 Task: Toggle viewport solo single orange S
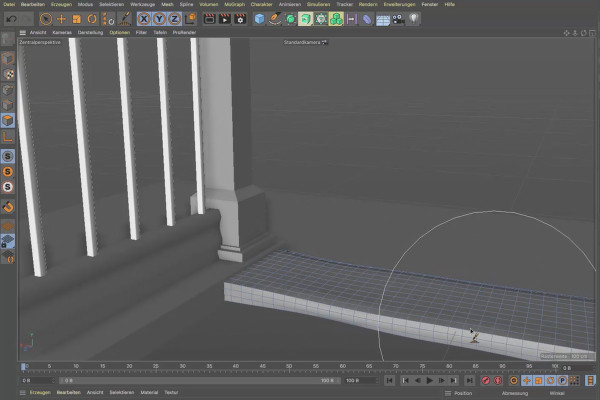click(x=8, y=172)
